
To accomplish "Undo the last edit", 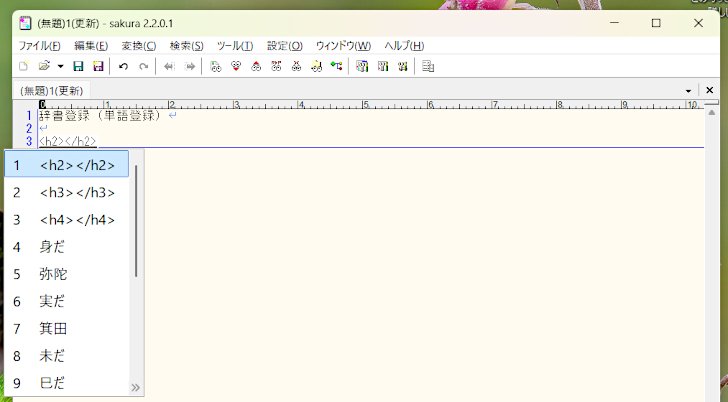I will [123, 67].
